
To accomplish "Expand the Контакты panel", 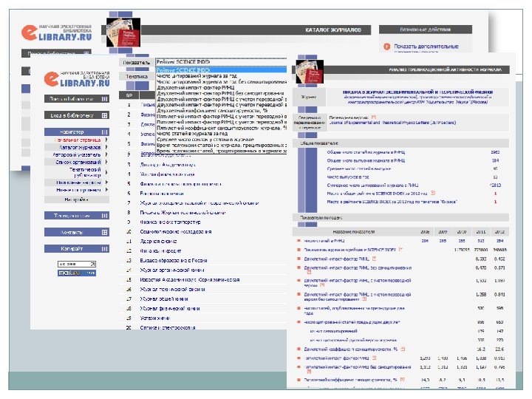I will click(104, 232).
